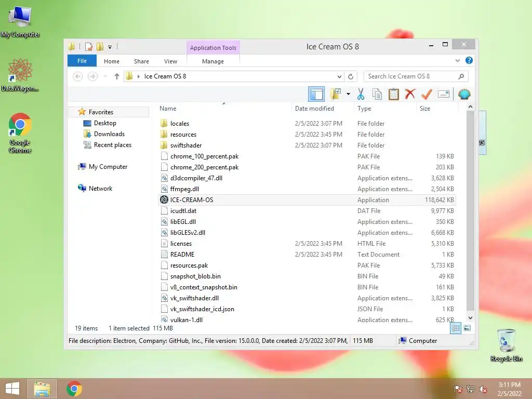Click the Back navigation arrow

point(78,76)
